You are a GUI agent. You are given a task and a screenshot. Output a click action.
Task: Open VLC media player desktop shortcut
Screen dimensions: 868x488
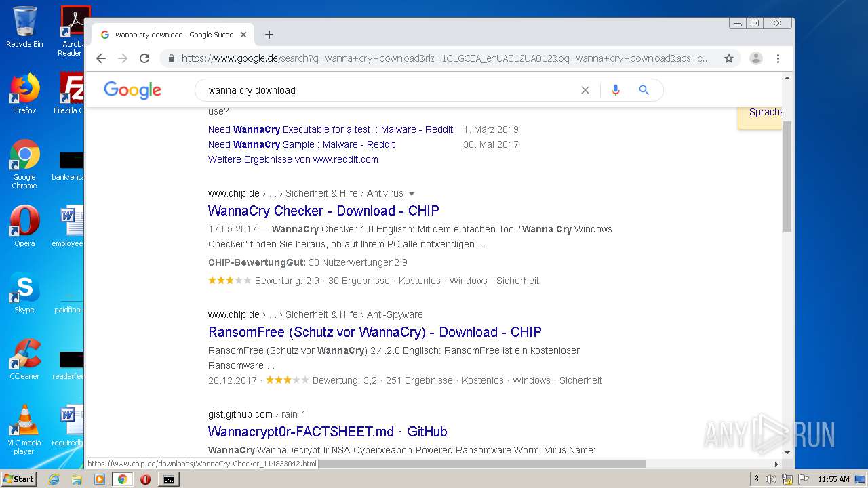[x=24, y=430]
